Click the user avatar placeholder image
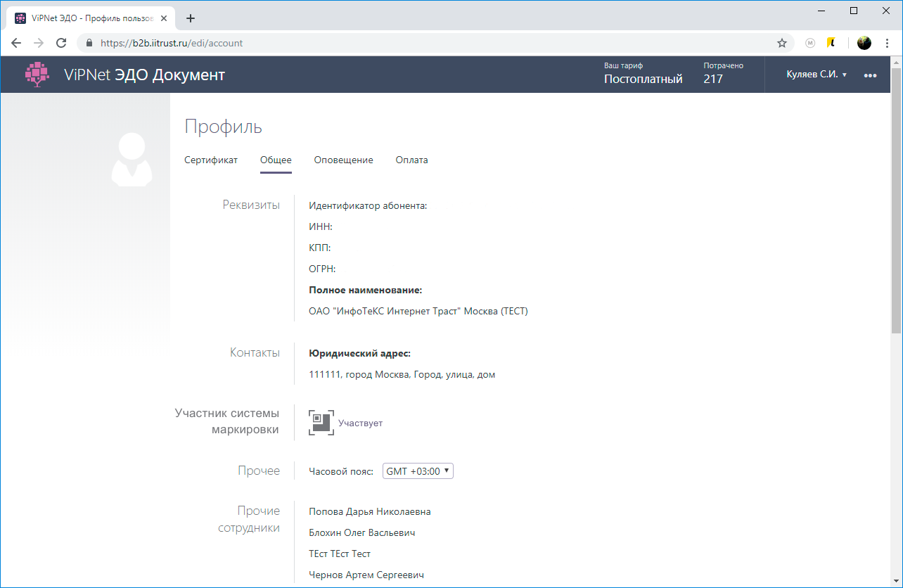The image size is (903, 588). (x=132, y=160)
